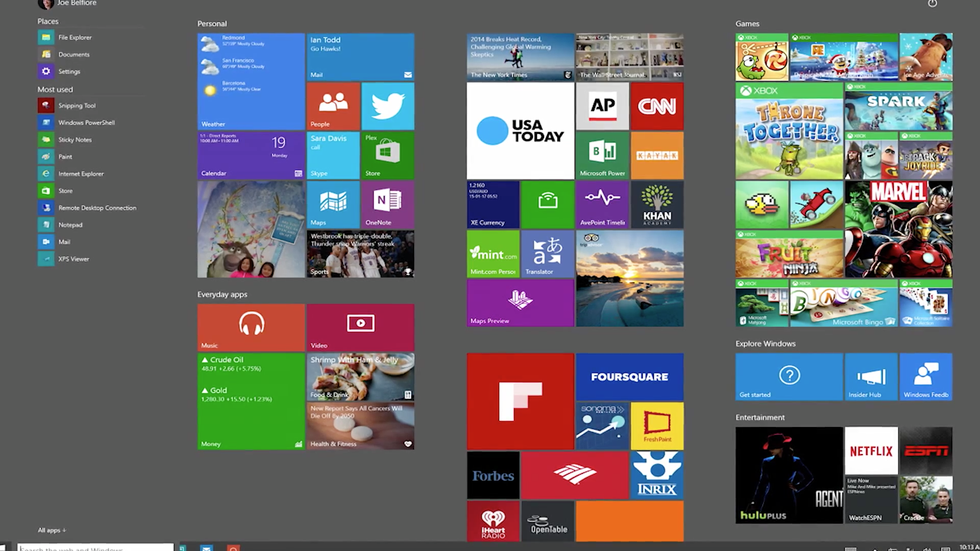Image resolution: width=980 pixels, height=551 pixels.
Task: Open the Video tile
Action: coord(360,327)
